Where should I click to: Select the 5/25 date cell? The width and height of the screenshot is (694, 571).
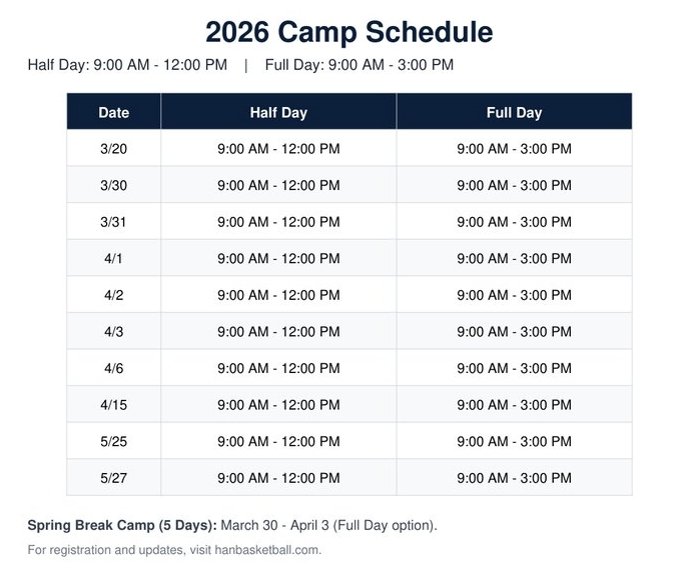coord(114,441)
